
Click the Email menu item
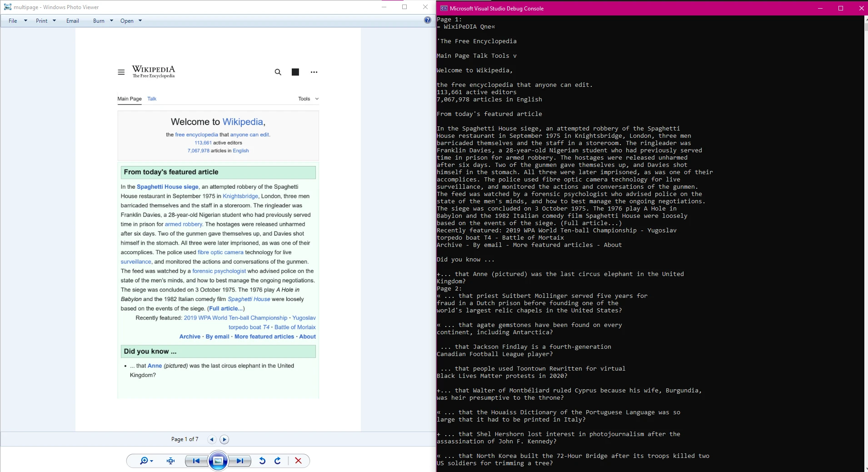coord(73,21)
